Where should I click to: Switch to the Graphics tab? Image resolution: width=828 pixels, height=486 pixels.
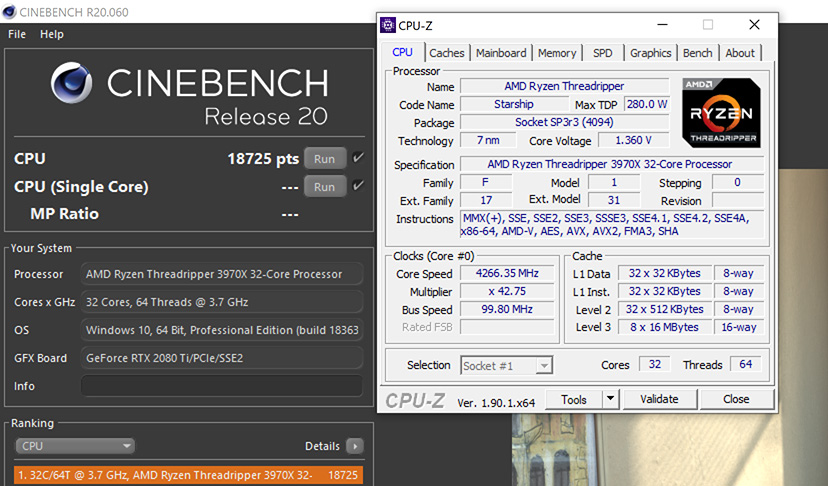pos(651,53)
